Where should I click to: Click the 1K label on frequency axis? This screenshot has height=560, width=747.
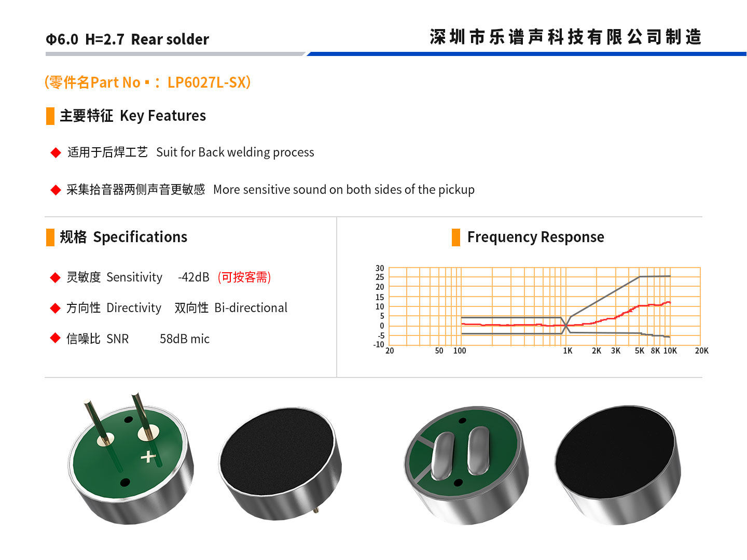[x=568, y=351]
